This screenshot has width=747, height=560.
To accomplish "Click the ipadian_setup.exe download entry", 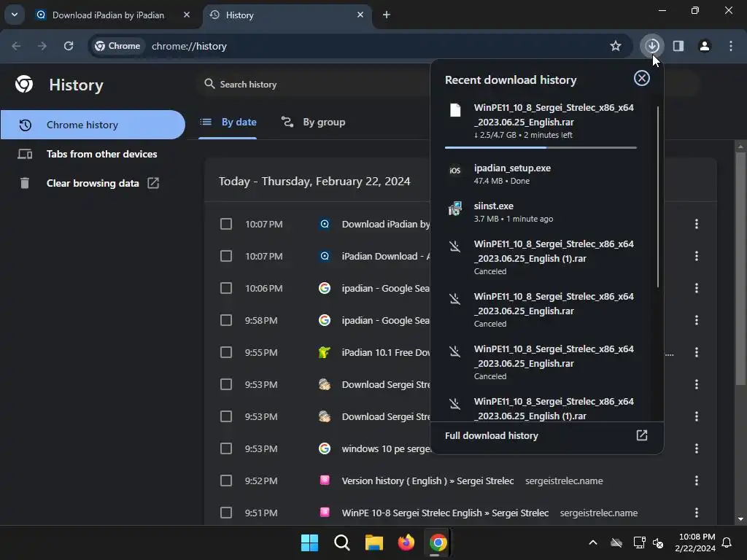I will 541,174.
